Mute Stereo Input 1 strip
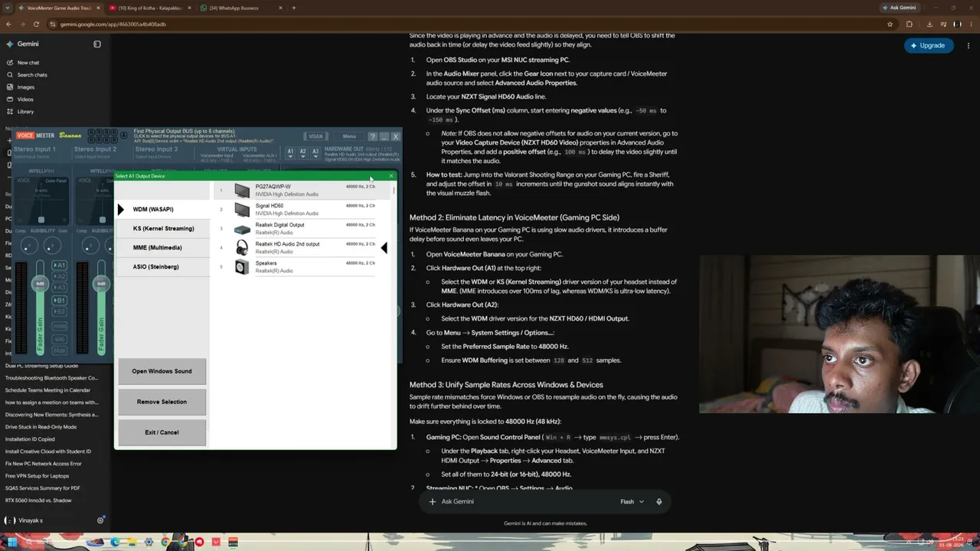The height and width of the screenshot is (551, 980). coord(59,350)
